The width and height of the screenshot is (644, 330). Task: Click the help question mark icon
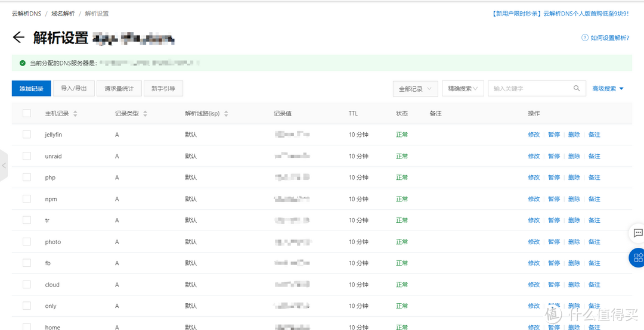tap(585, 38)
